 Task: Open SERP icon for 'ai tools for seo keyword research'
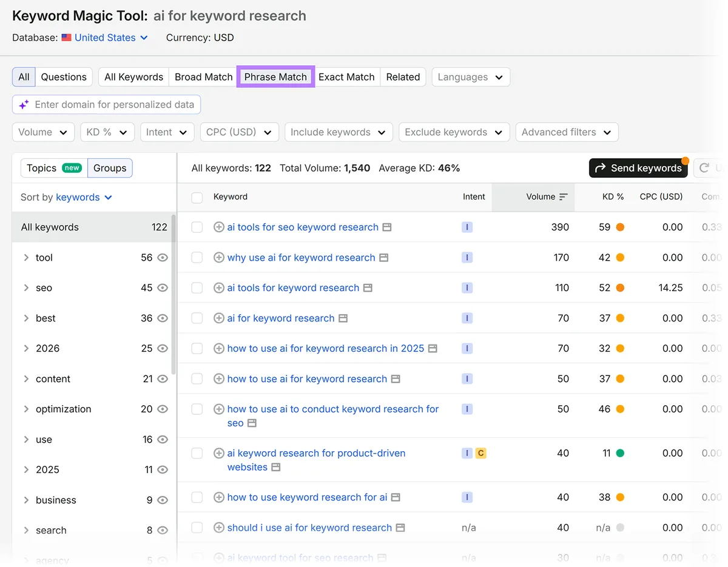(x=387, y=227)
